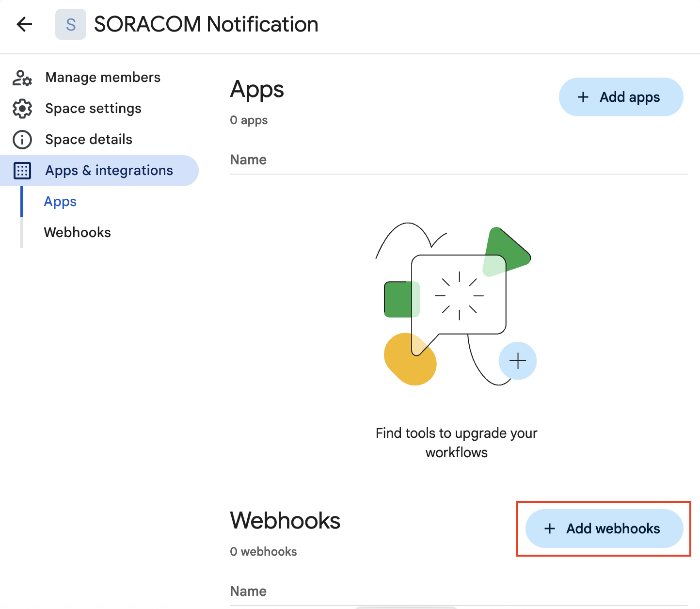Click "Find tools to upgrade your workflows" text
700x609 pixels.
[457, 443]
